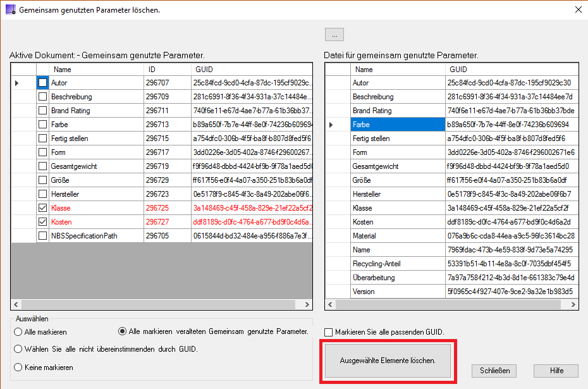Click 'NBSSpecificationPath' name cell

(96, 235)
